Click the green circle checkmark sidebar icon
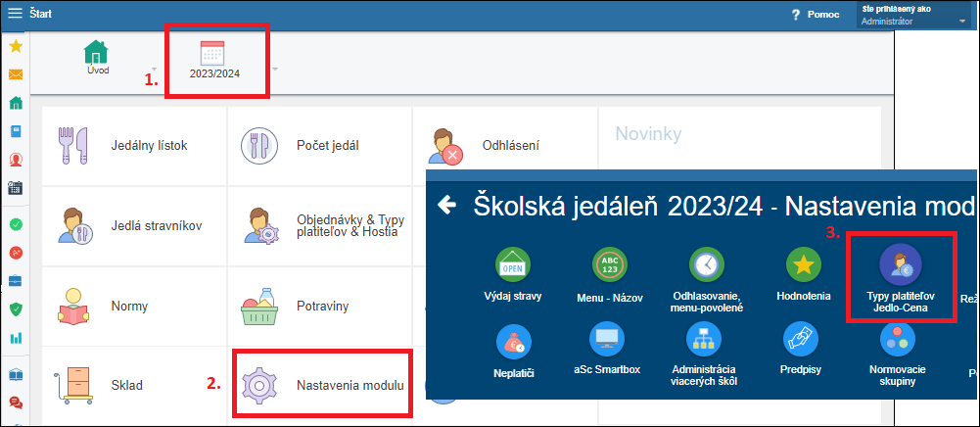 16,224
